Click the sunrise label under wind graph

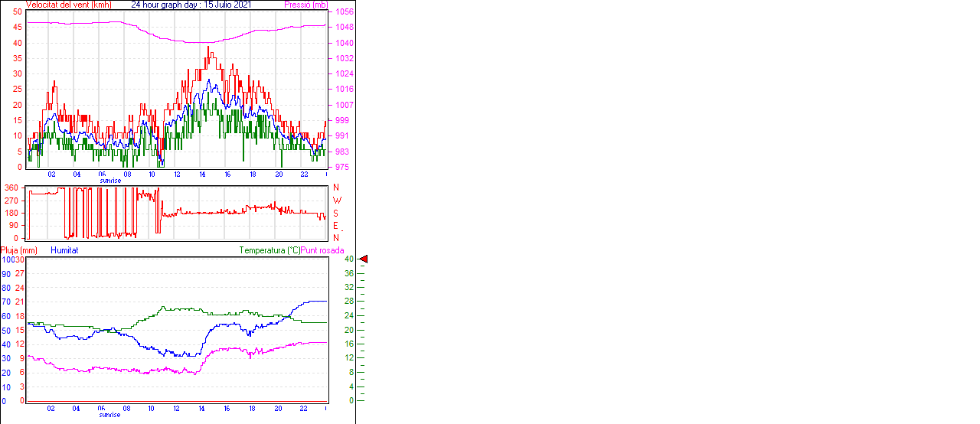click(x=110, y=181)
